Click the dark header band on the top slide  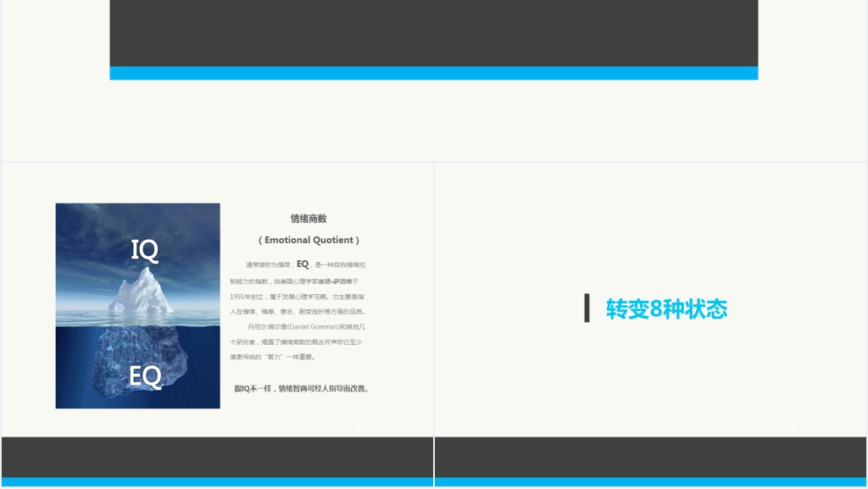[434, 34]
